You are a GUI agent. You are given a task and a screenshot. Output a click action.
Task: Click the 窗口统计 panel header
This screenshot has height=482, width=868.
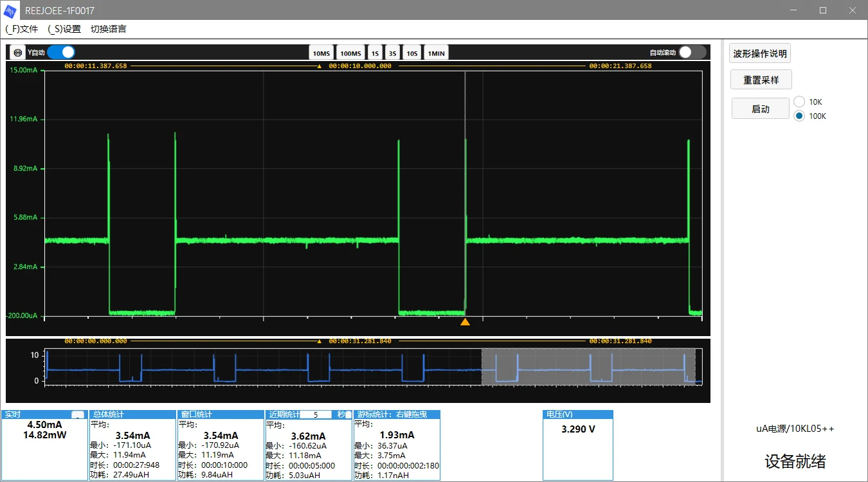221,415
